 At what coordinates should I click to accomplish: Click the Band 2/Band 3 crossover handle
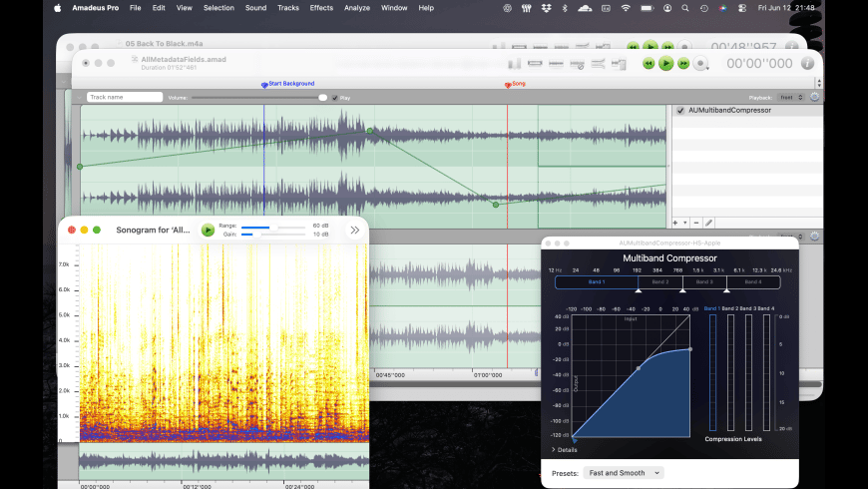(x=682, y=290)
